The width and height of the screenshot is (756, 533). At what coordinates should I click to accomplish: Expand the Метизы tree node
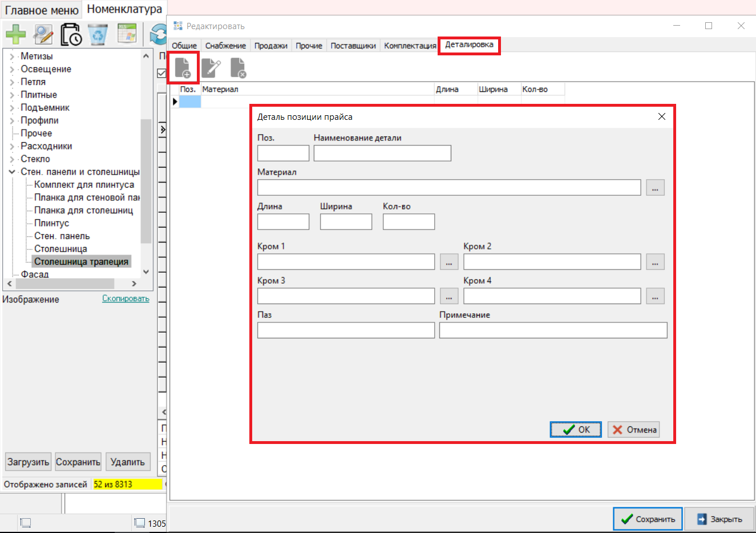point(12,56)
